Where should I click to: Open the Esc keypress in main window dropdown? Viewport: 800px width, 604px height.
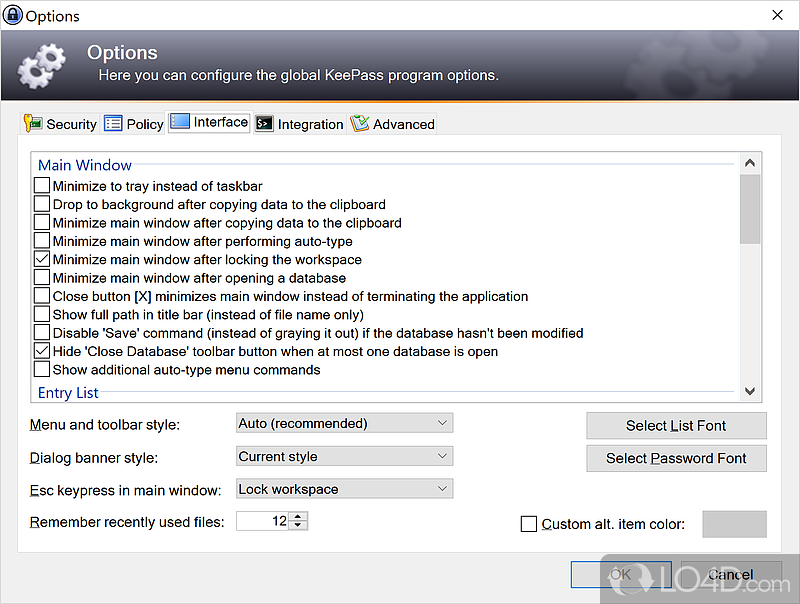[344, 489]
